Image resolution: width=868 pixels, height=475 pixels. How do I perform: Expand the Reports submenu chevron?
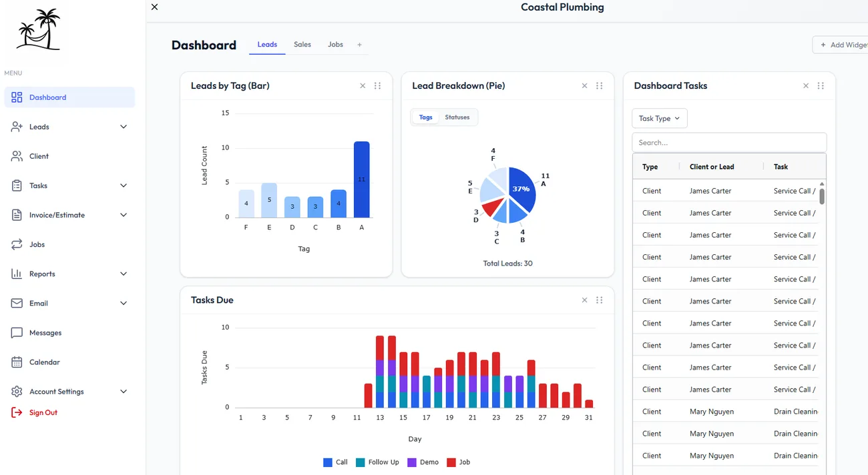(x=124, y=274)
